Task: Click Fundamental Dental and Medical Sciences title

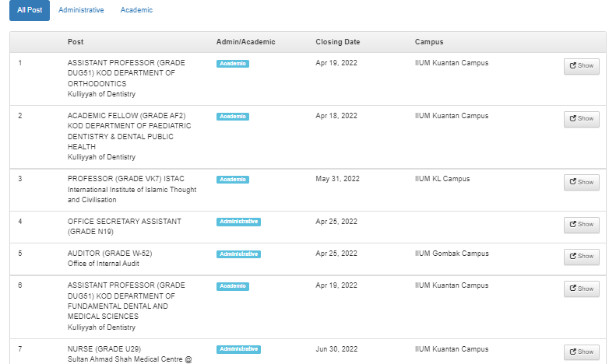Action: pyautogui.click(x=126, y=301)
